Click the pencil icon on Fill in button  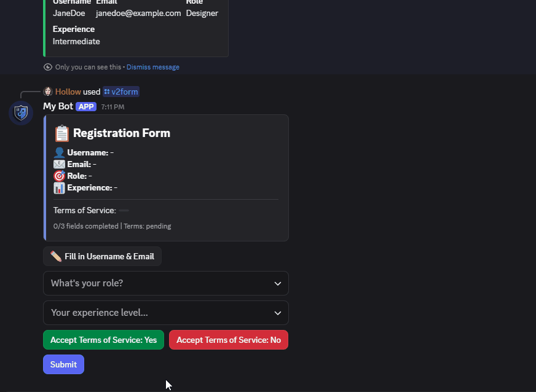56,256
